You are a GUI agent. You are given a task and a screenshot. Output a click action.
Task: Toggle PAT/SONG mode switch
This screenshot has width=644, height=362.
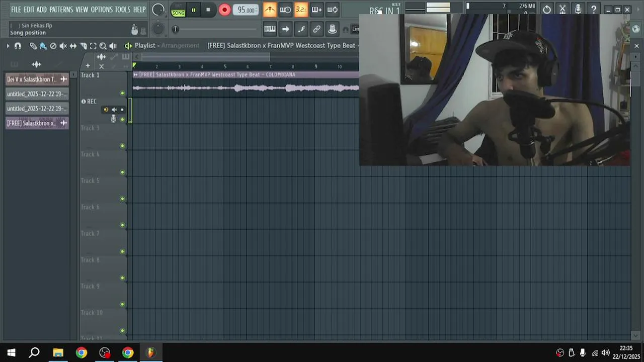[x=178, y=10]
